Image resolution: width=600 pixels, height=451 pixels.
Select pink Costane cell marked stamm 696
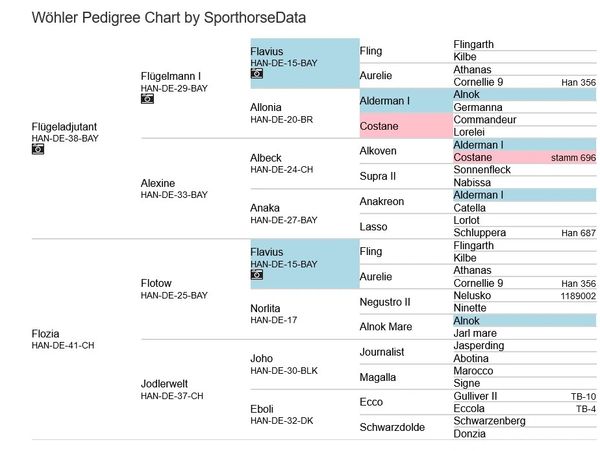tap(472, 158)
